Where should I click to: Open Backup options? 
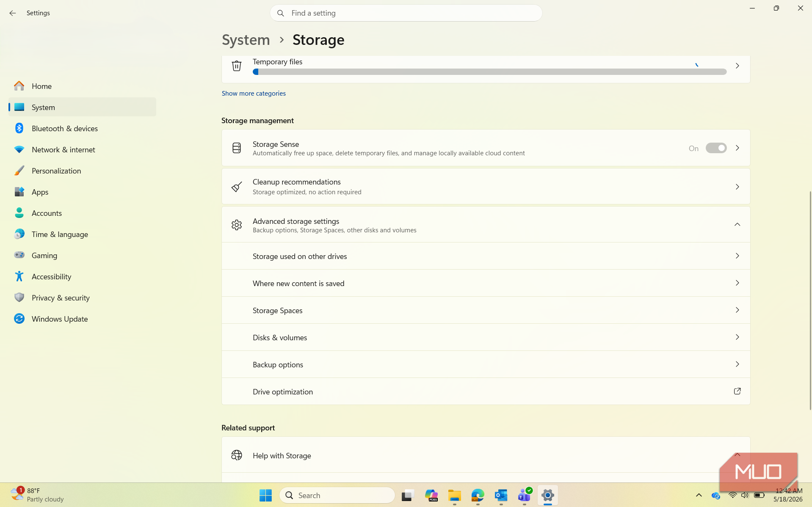click(x=486, y=364)
